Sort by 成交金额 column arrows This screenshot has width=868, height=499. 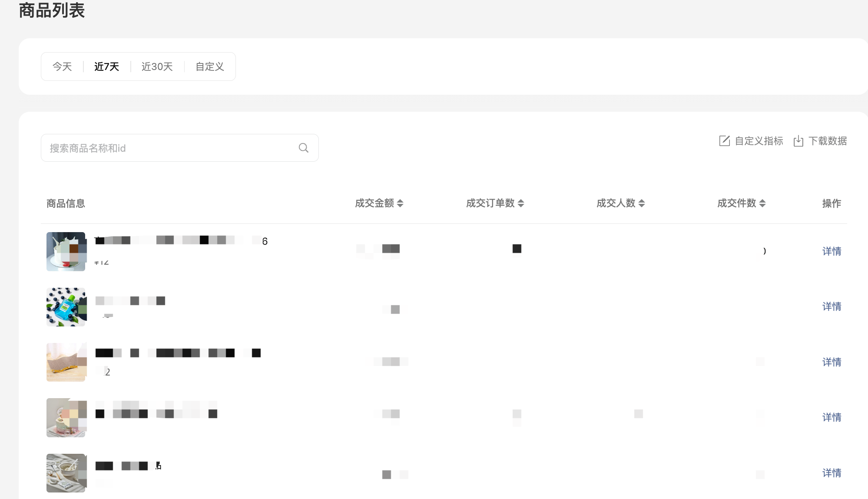coord(400,203)
